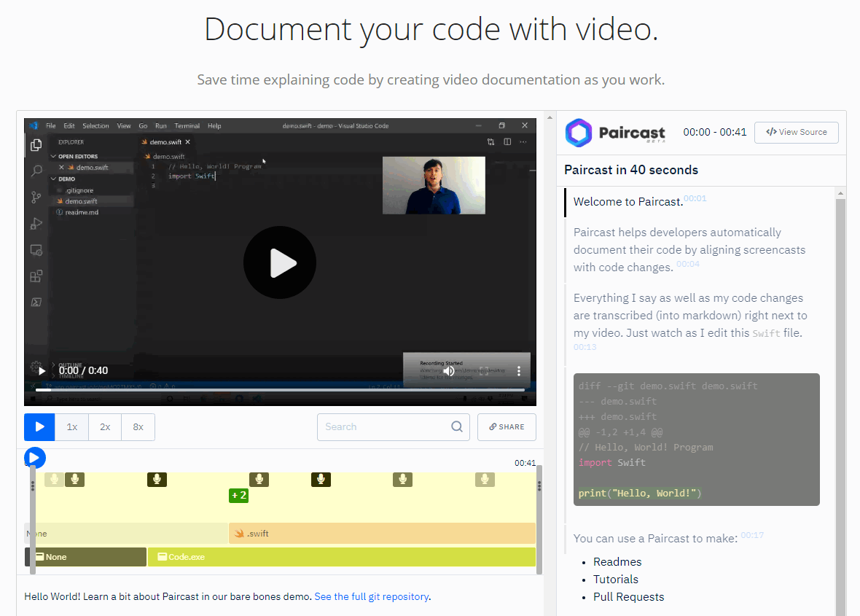Open the Terminal menu in the video's VS Code

tap(187, 125)
